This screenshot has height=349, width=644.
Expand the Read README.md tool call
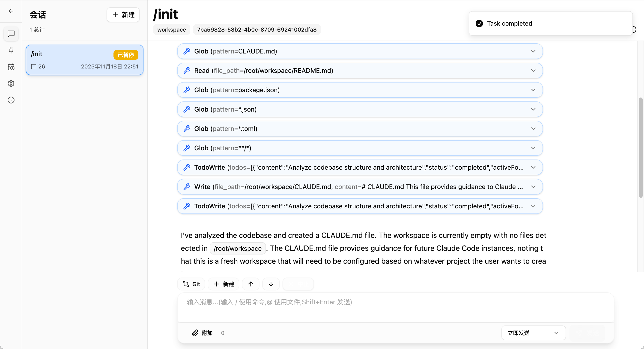click(x=360, y=71)
